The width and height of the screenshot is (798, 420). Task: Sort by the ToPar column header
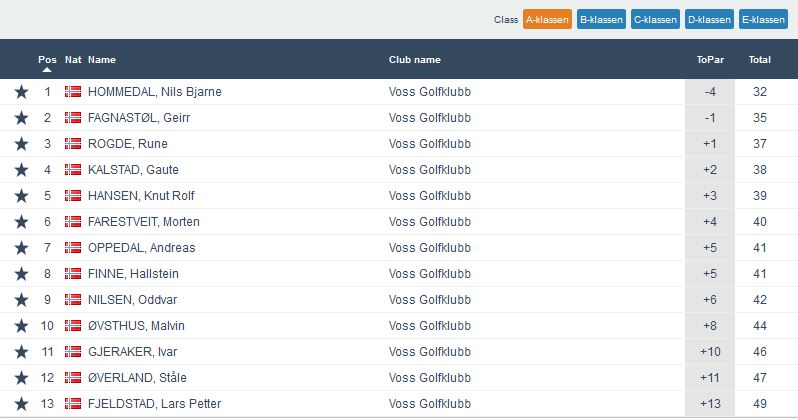click(709, 60)
